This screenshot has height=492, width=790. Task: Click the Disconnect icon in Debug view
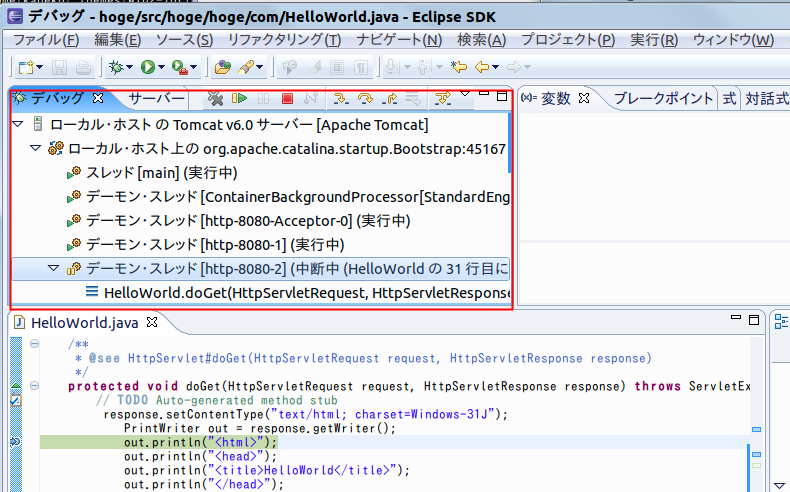(x=311, y=98)
